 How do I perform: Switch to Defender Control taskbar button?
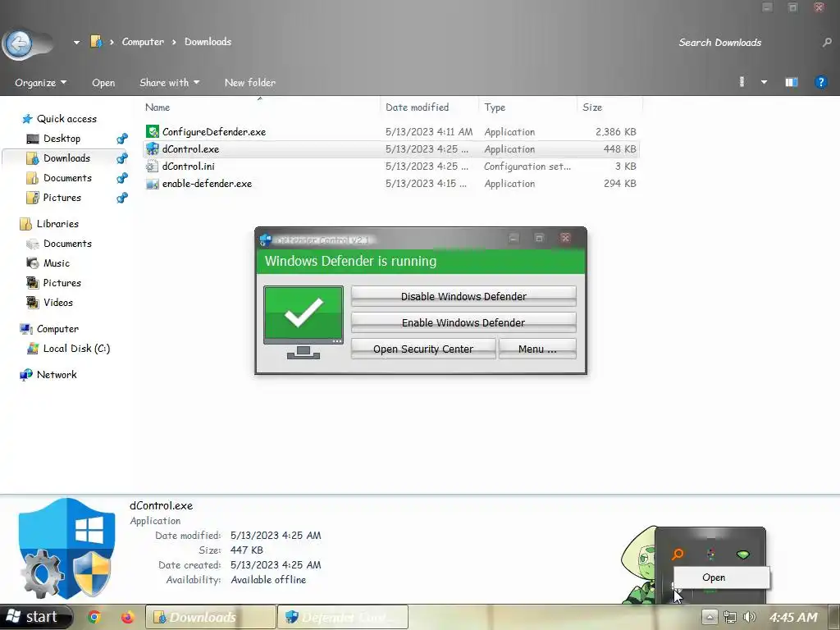343,617
